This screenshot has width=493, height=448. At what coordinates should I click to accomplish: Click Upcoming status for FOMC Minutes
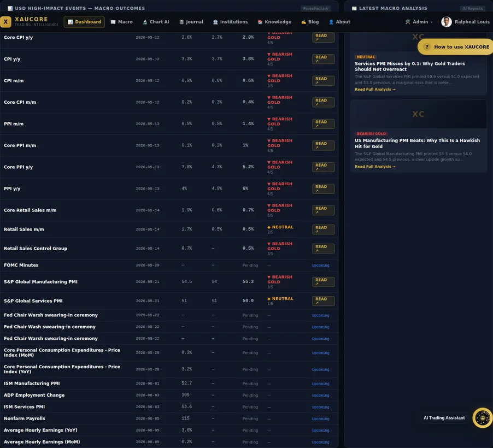(x=320, y=266)
